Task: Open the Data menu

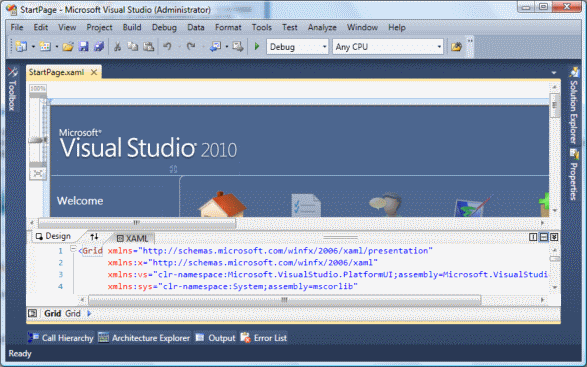Action: click(x=196, y=27)
